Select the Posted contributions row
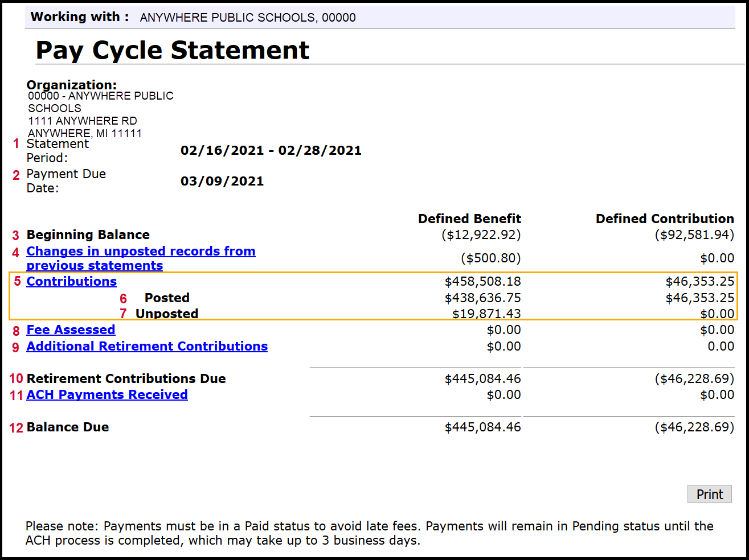This screenshot has width=749, height=560. click(166, 298)
